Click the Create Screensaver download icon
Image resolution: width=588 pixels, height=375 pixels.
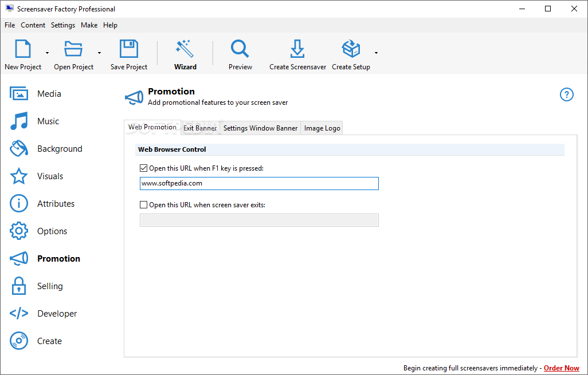point(297,49)
